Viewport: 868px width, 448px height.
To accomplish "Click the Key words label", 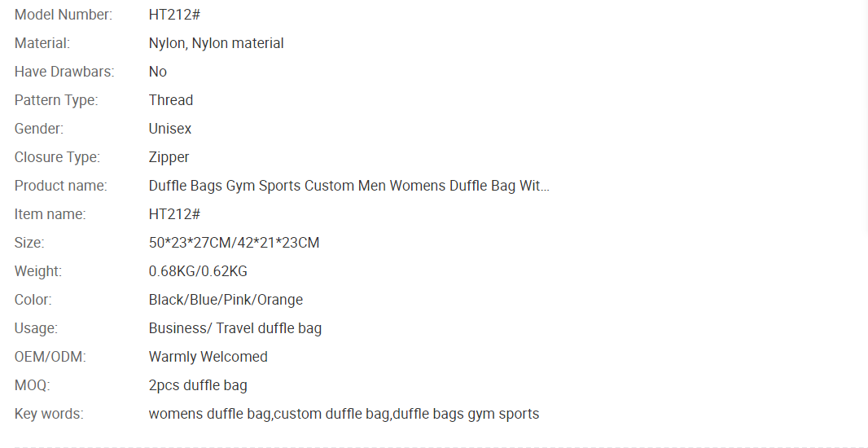I will pyautogui.click(x=49, y=415).
